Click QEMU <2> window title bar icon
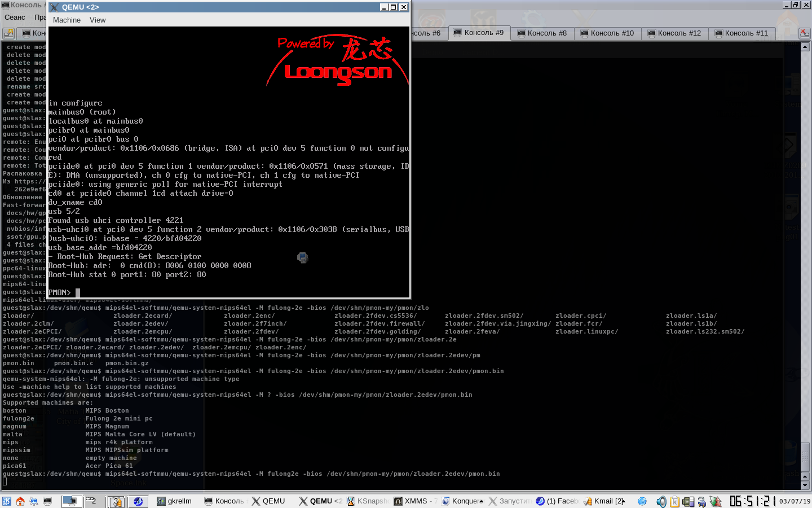Image resolution: width=812 pixels, height=508 pixels. tap(55, 7)
